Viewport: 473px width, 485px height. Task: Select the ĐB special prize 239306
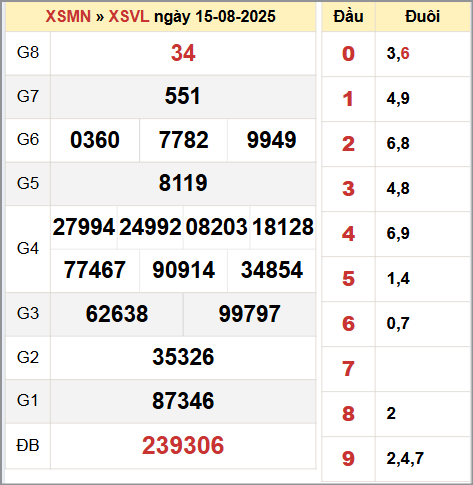[x=183, y=445]
